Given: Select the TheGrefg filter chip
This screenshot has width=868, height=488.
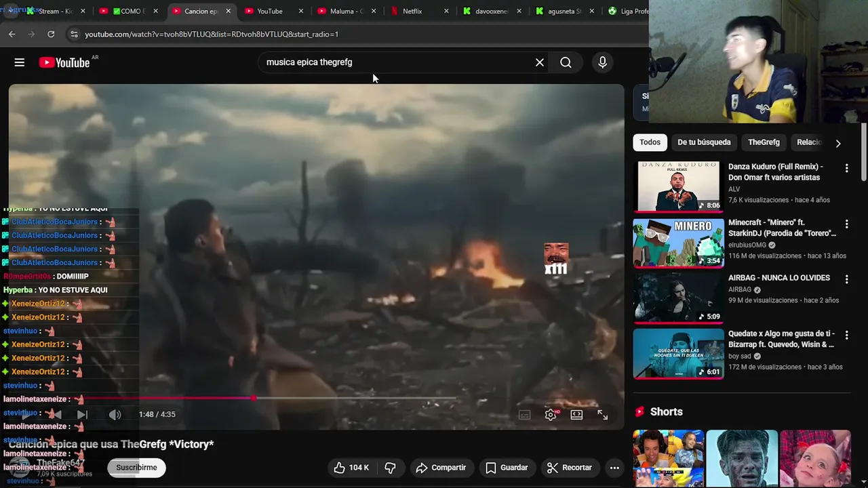Looking at the screenshot, I should pos(764,142).
